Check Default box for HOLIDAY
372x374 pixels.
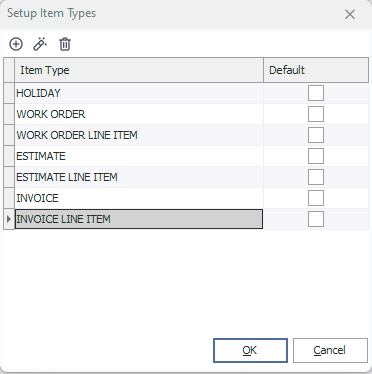coord(316,93)
